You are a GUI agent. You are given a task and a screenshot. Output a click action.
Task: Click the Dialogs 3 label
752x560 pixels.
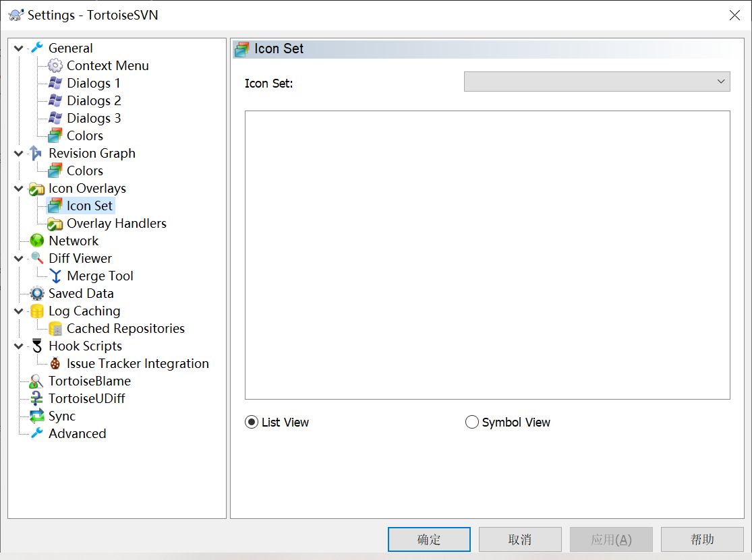click(x=94, y=118)
